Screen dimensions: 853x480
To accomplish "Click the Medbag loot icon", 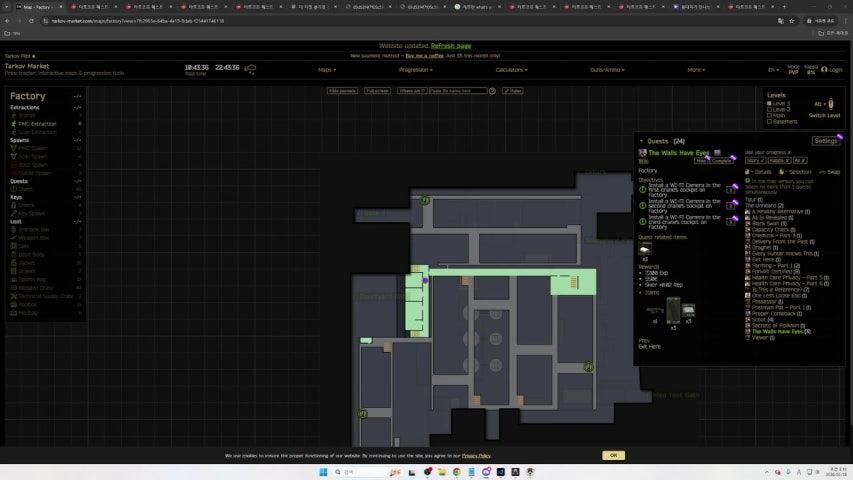I will tap(14, 313).
